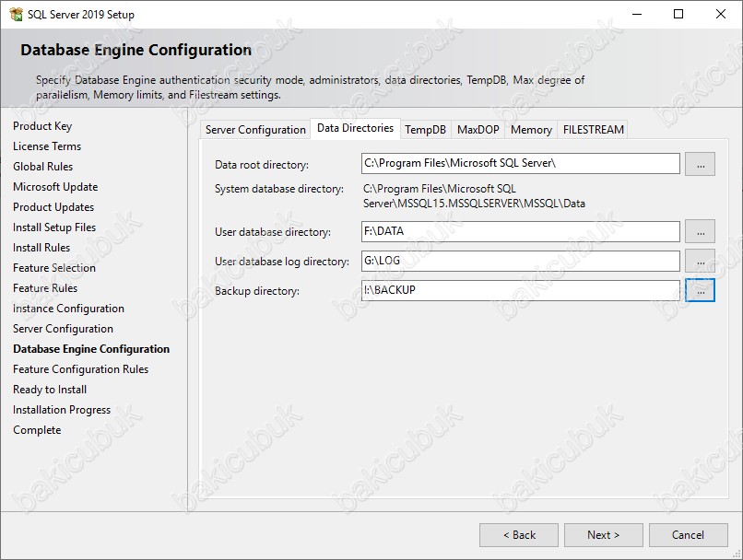Image resolution: width=743 pixels, height=560 pixels.
Task: Click the Product Updates step
Action: 53,207
